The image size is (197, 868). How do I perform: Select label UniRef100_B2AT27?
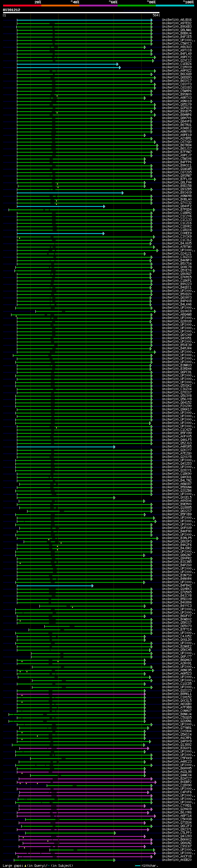[177, 779]
